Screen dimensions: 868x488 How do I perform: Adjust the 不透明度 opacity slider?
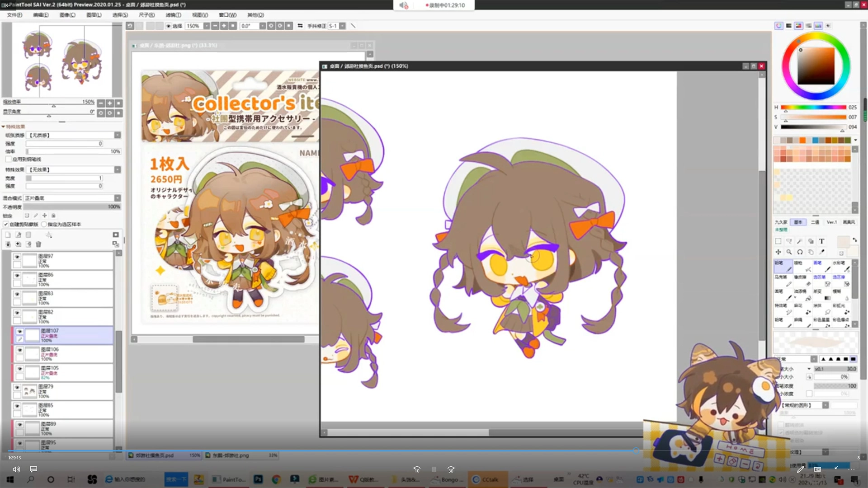coord(72,207)
